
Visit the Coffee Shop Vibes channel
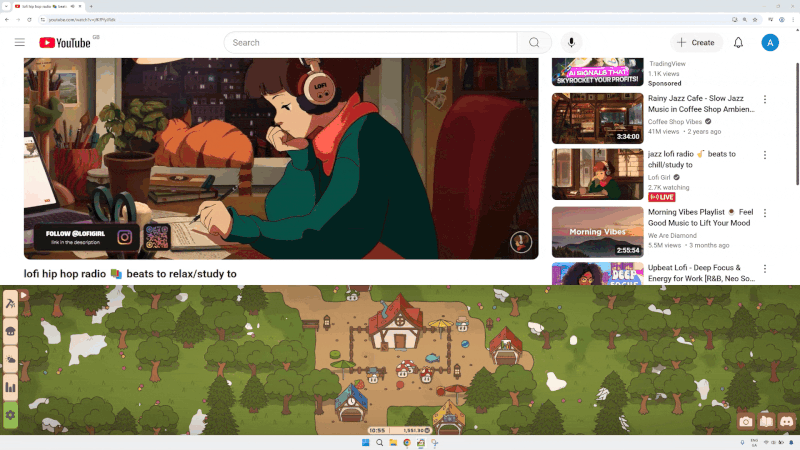point(674,121)
